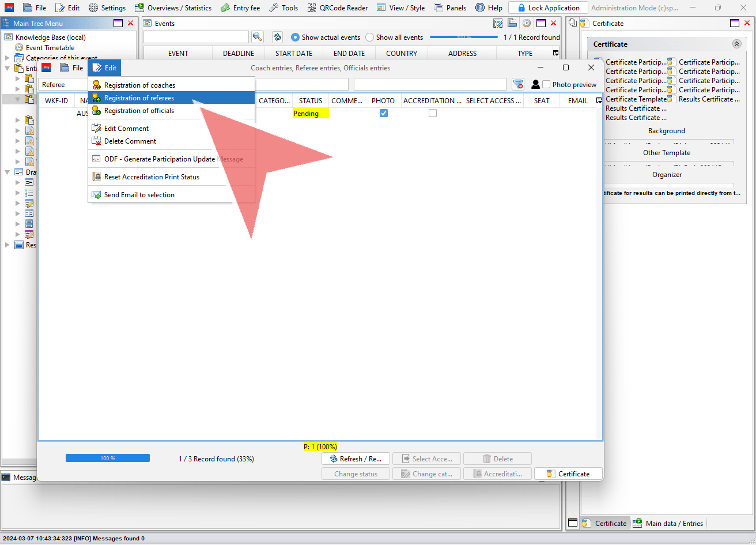Viewport: 756px width, 545px height.
Task: Select Send Email to selection menu entry
Action: [139, 195]
